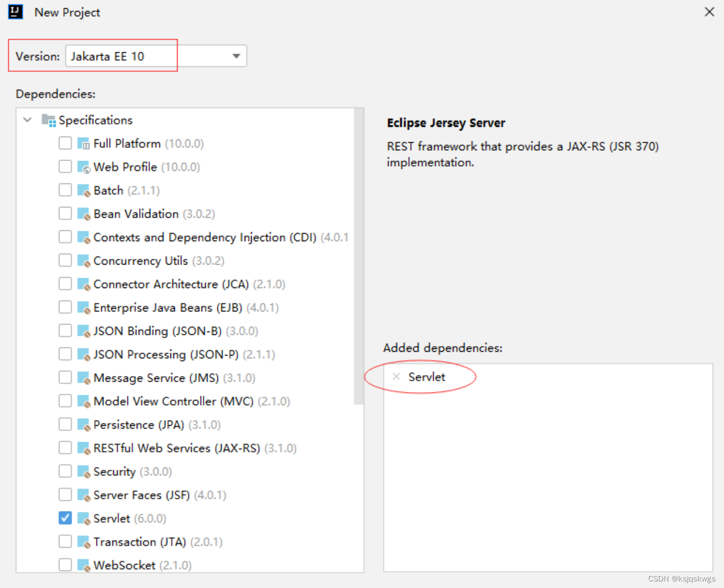Click the Transaction JTA icon
Viewport: 724px width, 588px height.
pos(83,542)
